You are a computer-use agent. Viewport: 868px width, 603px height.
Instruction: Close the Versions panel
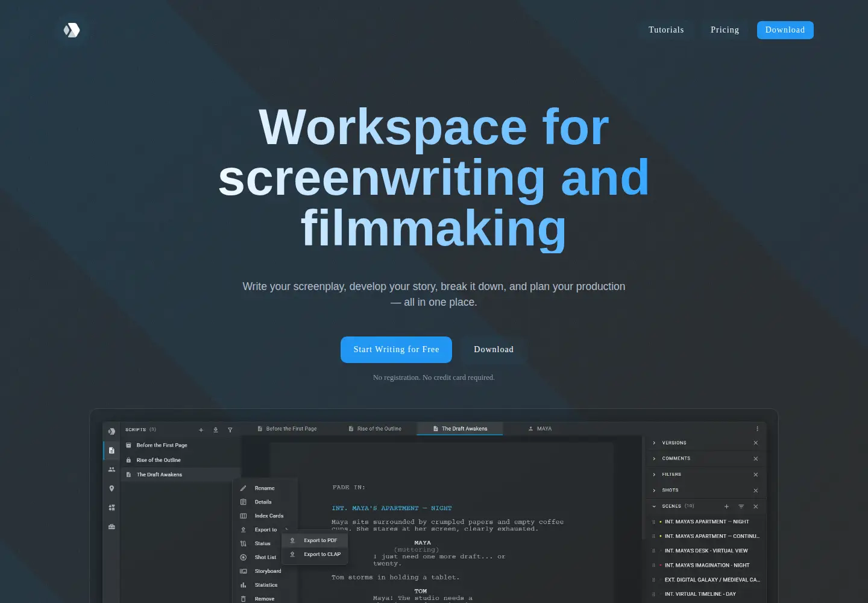755,443
